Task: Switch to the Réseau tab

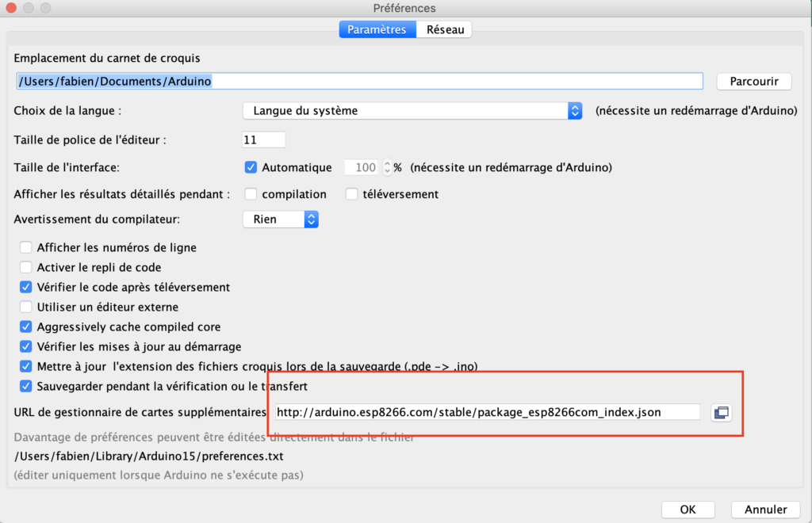Action: tap(444, 29)
